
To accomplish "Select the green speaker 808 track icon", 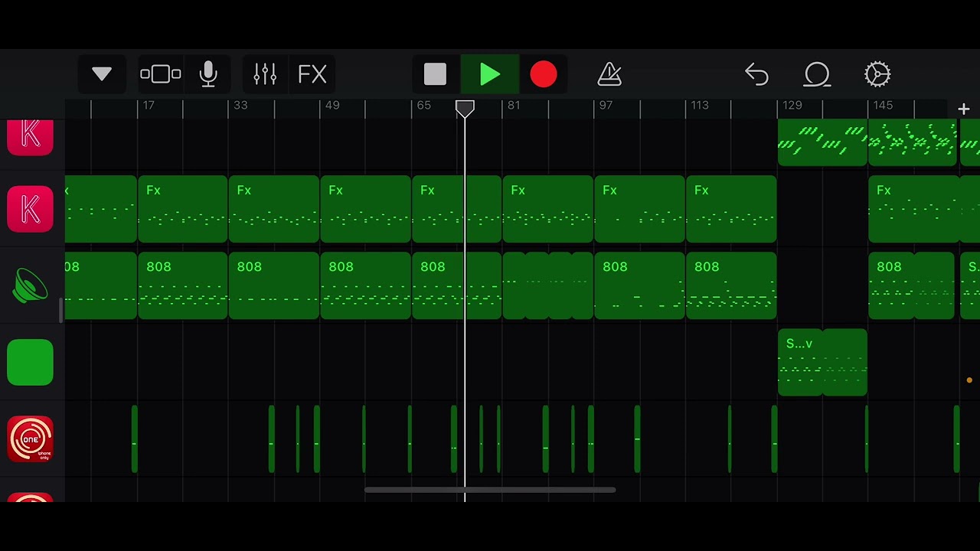I will (30, 285).
